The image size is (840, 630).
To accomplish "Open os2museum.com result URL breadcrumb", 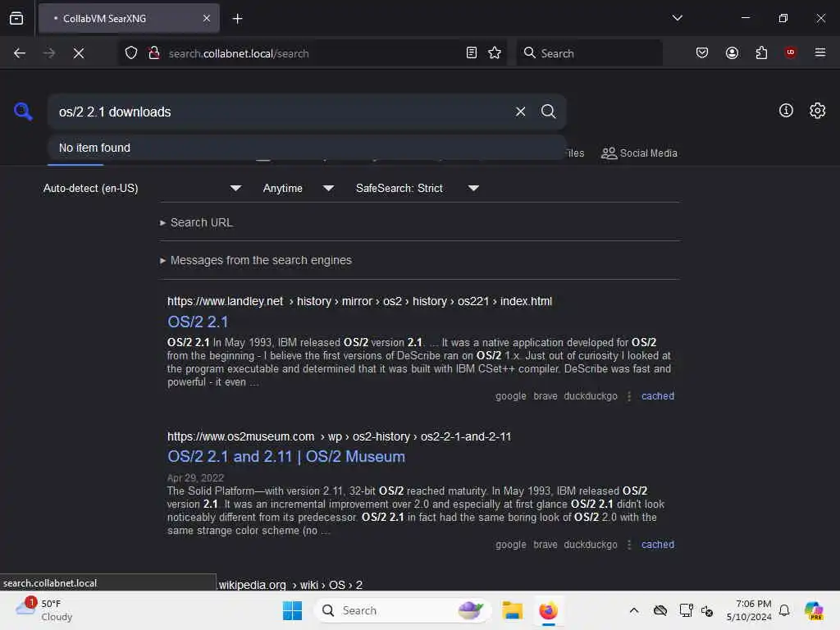I will point(339,436).
